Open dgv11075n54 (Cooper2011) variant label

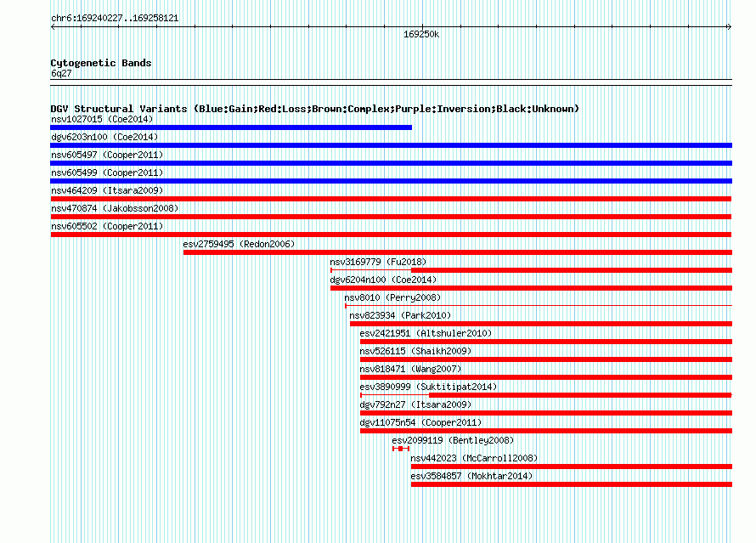[x=420, y=422]
